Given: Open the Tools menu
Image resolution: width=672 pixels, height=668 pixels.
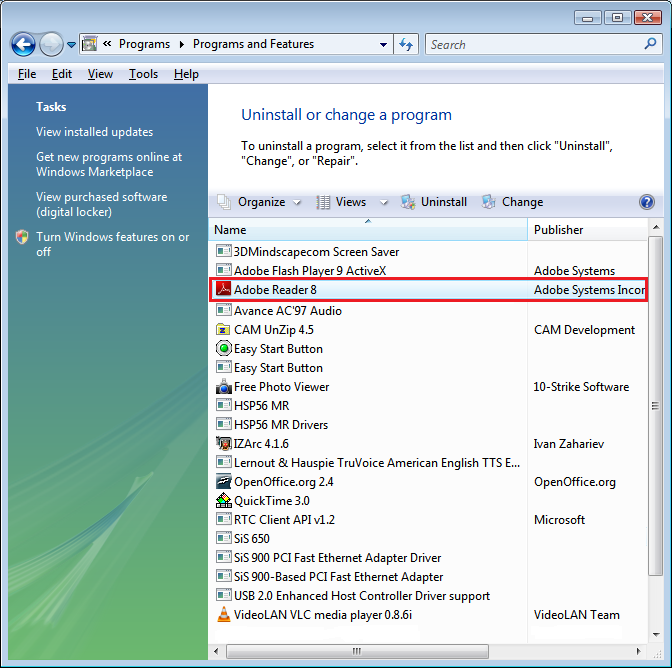Looking at the screenshot, I should 144,74.
